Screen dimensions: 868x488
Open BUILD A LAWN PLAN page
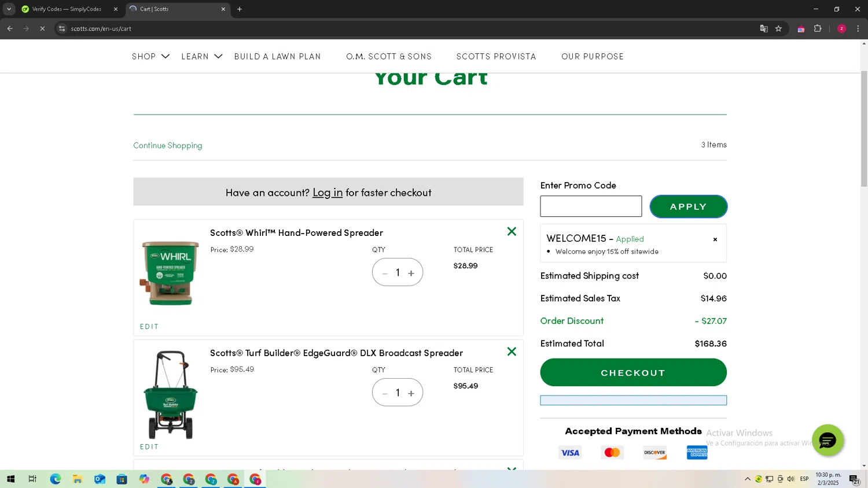[x=277, y=56]
